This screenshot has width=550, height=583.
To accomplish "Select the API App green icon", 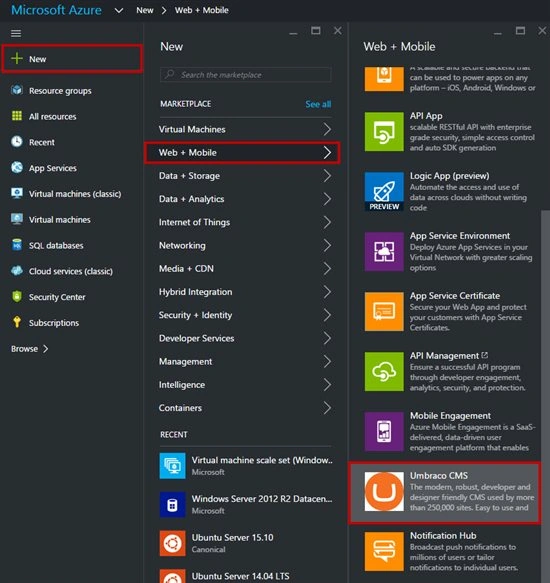I will (x=384, y=132).
